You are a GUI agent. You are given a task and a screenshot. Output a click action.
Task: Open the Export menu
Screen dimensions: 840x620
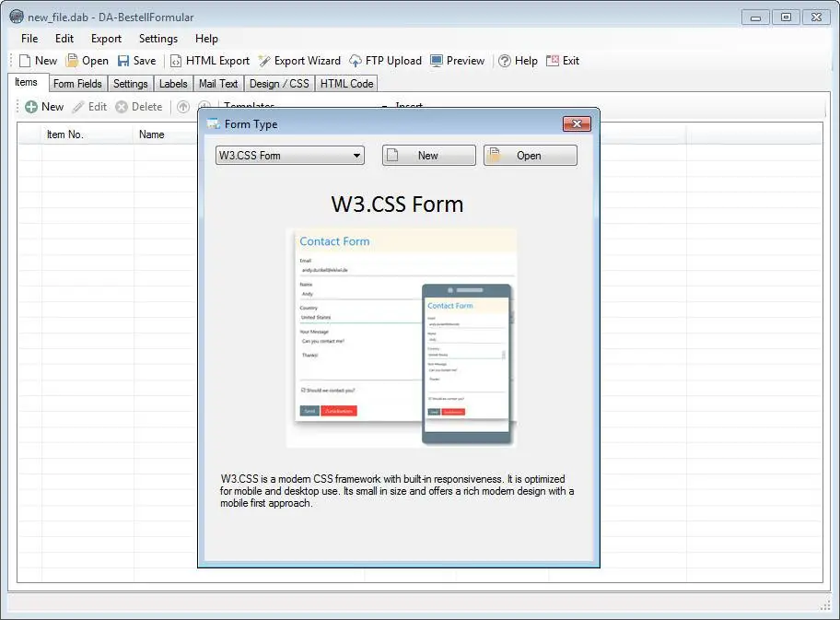106,39
